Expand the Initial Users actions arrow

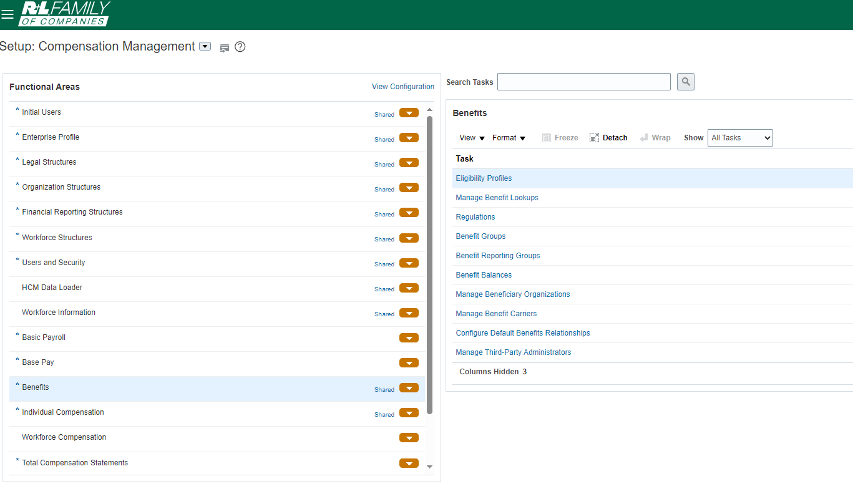[409, 113]
